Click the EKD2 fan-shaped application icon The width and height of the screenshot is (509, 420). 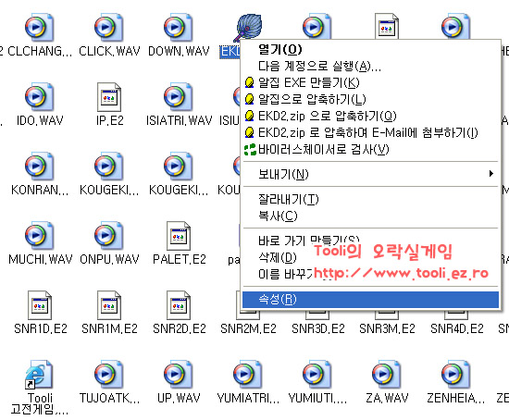[248, 28]
